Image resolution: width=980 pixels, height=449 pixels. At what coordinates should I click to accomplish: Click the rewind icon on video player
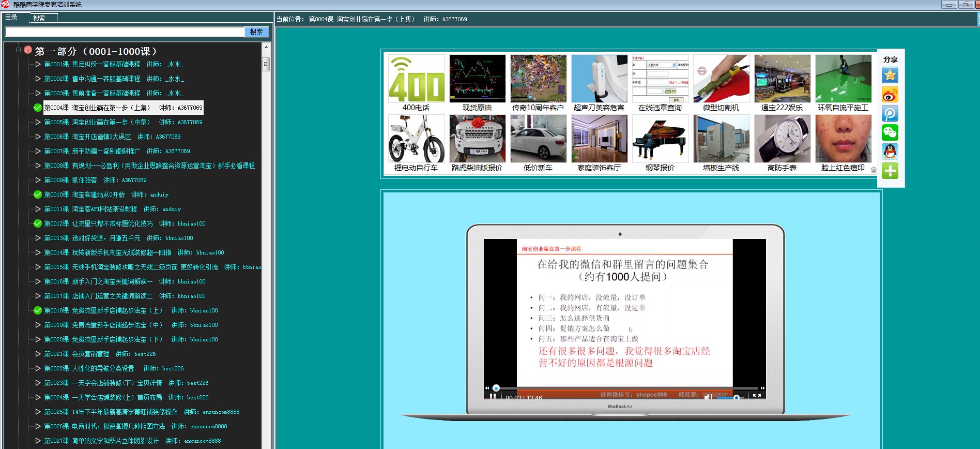tap(487, 388)
